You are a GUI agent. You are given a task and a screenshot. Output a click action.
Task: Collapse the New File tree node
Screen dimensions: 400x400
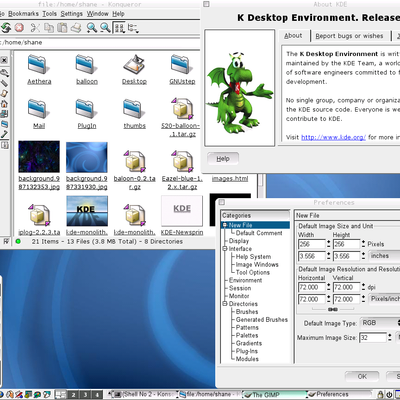(225, 225)
